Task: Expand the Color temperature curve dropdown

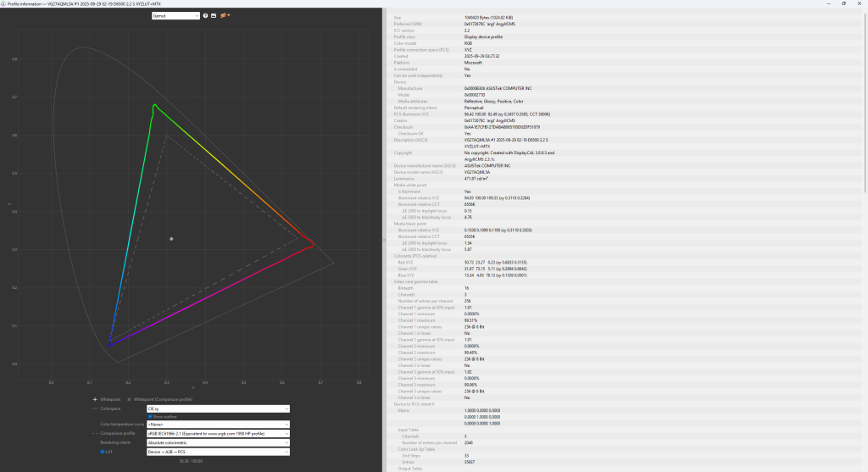Action: pos(219,424)
